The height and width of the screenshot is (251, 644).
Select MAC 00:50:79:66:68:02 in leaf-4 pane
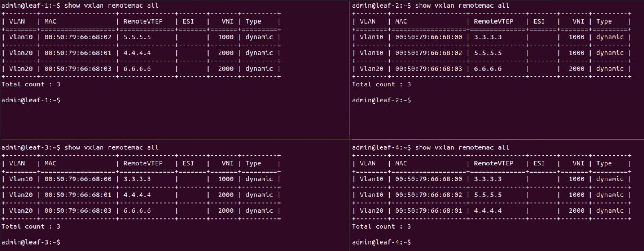[x=429, y=195]
